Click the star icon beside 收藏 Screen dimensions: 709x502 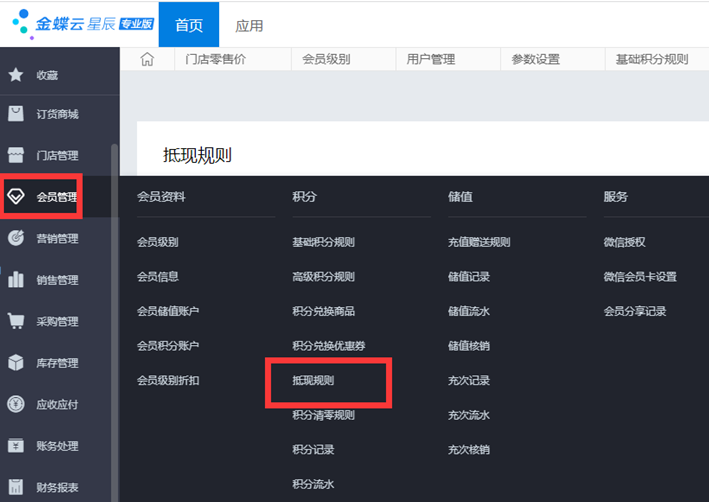click(x=15, y=75)
